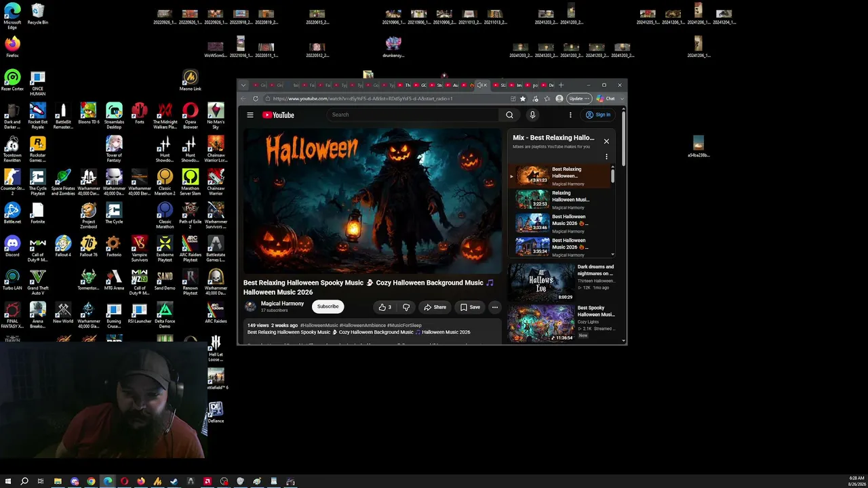The height and width of the screenshot is (488, 868).
Task: Open the Windows Start menu
Action: tap(8, 481)
